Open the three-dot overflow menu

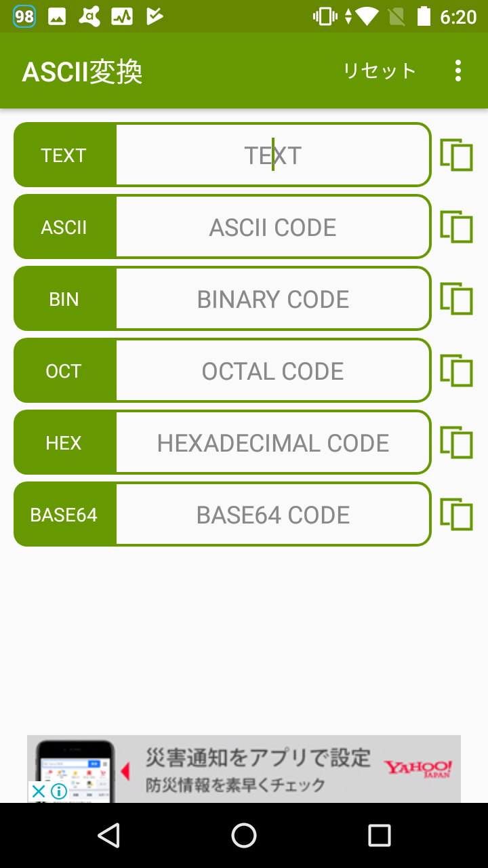[x=458, y=71]
